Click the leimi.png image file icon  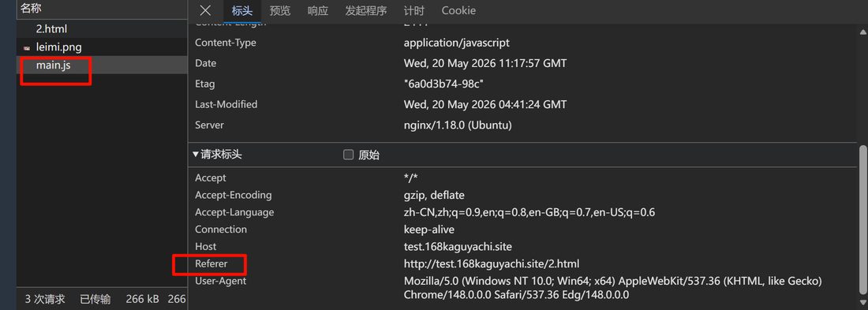coord(27,48)
